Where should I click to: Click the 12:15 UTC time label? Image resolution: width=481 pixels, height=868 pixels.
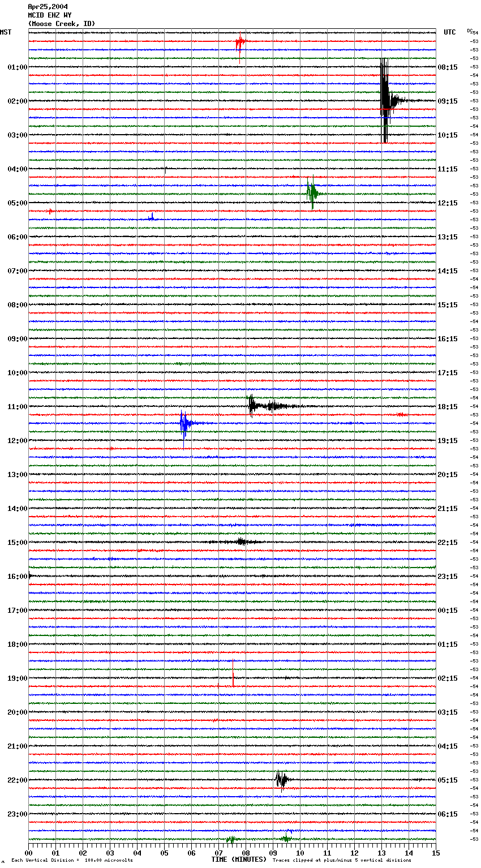coord(448,203)
